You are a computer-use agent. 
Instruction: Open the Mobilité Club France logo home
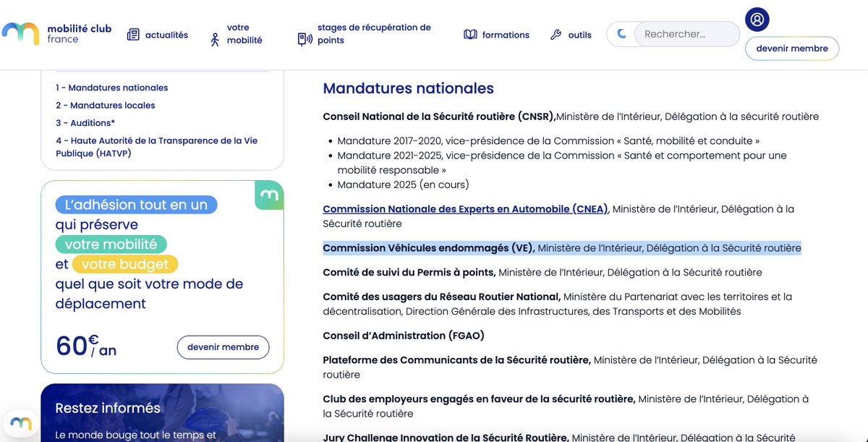[57, 34]
